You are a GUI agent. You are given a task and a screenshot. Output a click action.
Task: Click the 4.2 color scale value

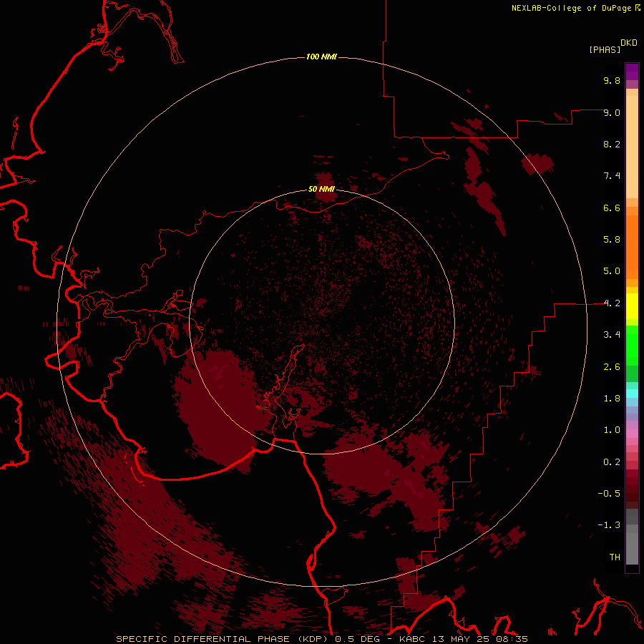(x=612, y=303)
